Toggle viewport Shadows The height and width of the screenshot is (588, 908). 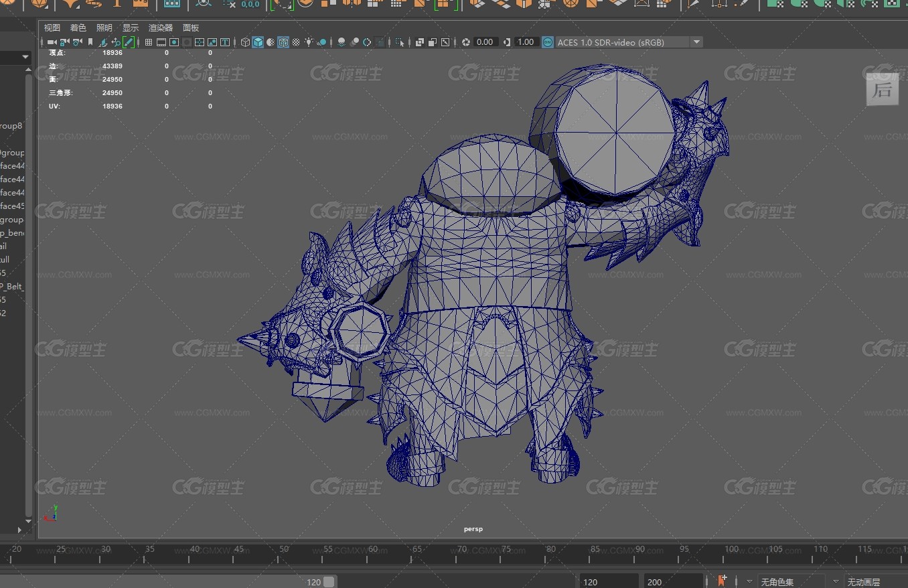pos(321,42)
